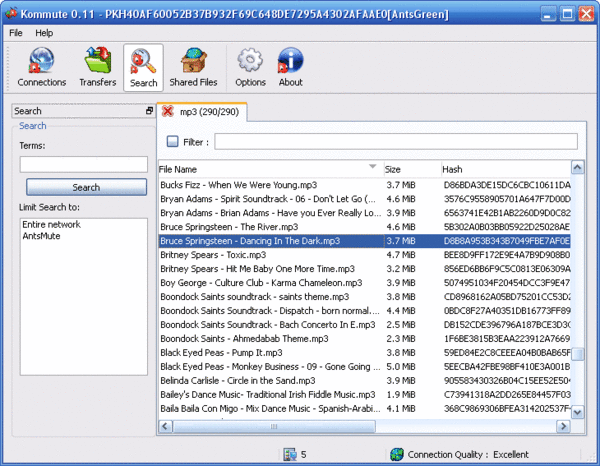Click the scroll down arrow of the results list
Viewport: 600px width, 466px height.
(x=577, y=412)
